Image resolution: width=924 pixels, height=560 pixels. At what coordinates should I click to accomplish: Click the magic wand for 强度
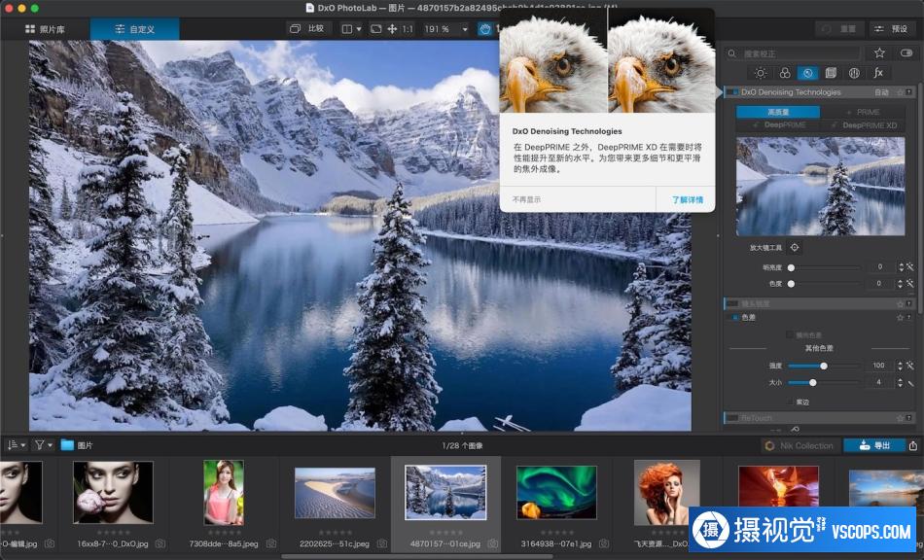(910, 366)
